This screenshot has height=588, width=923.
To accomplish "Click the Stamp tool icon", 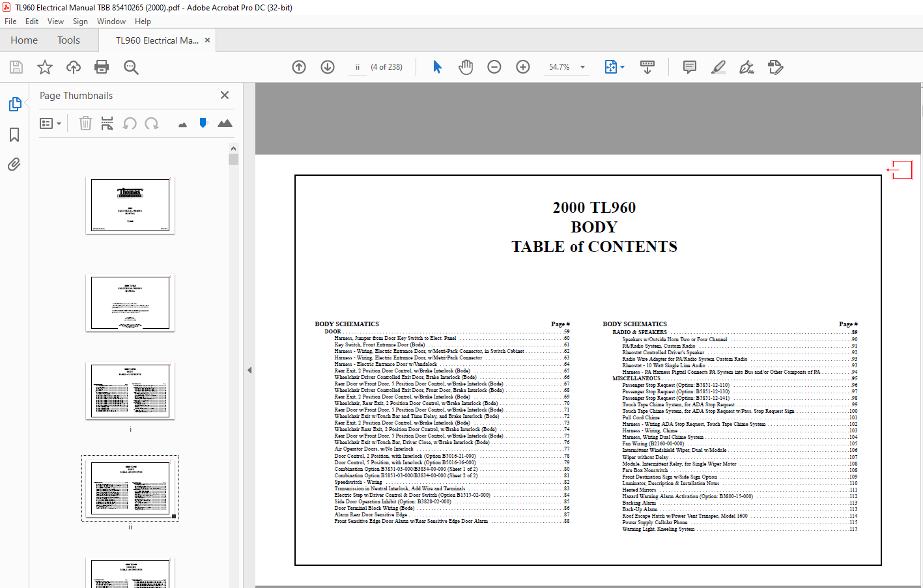I will [x=775, y=67].
